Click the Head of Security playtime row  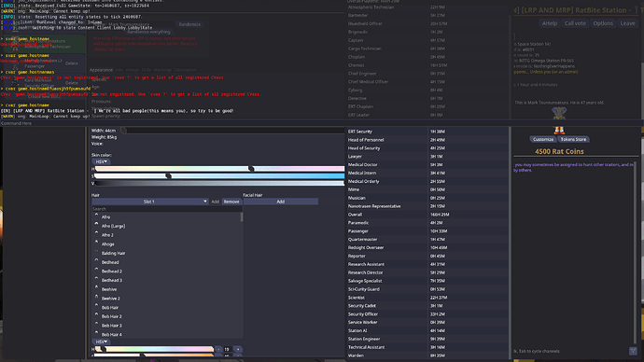(x=427, y=148)
